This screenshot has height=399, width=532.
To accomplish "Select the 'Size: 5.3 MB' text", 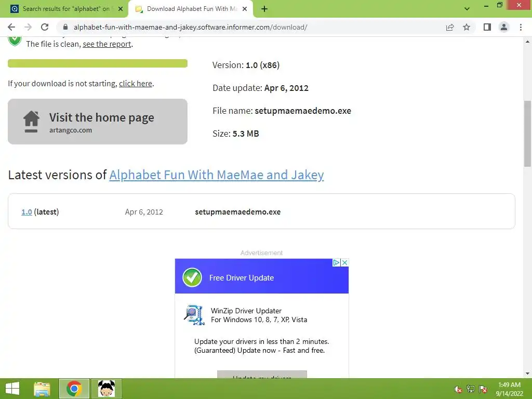I will point(236,134).
